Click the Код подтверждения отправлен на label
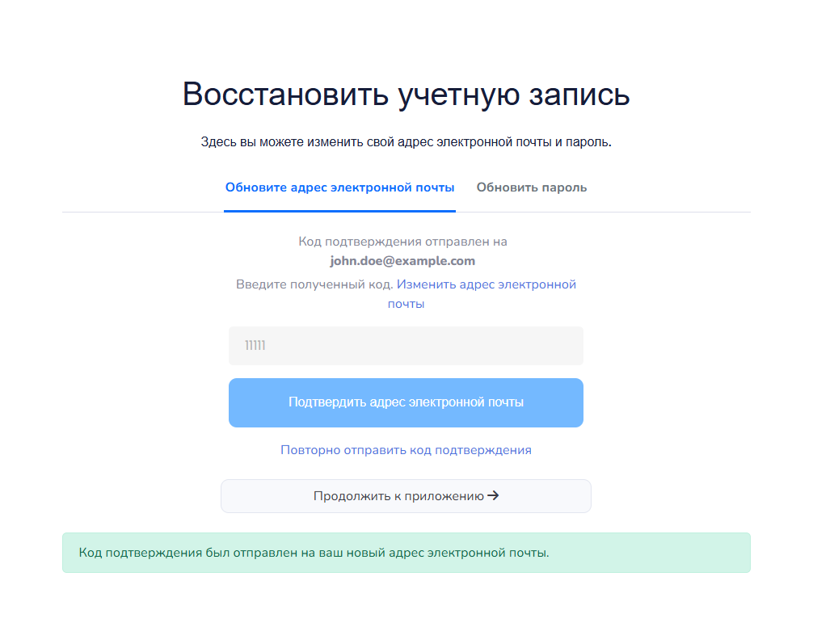This screenshot has height=644, width=813. [x=402, y=242]
